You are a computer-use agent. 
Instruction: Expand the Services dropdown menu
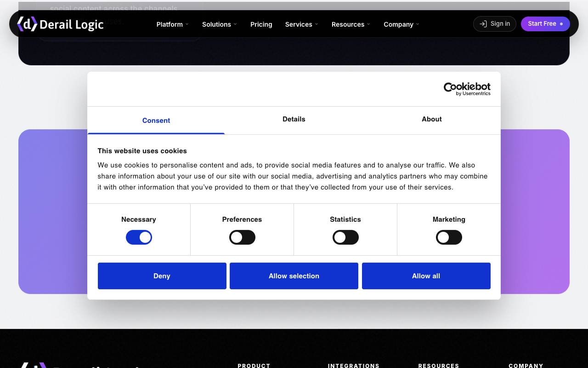point(302,24)
